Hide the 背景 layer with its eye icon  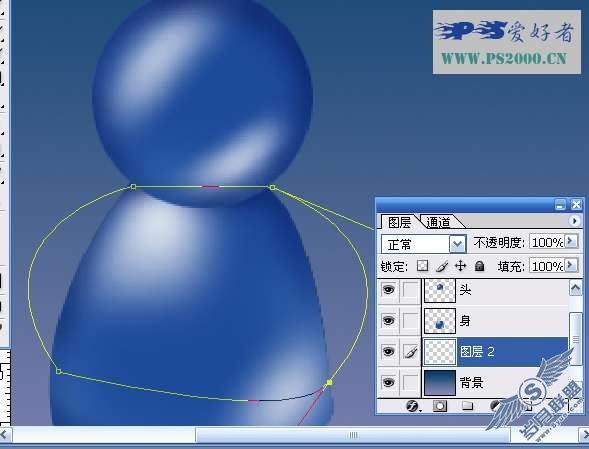(x=388, y=382)
